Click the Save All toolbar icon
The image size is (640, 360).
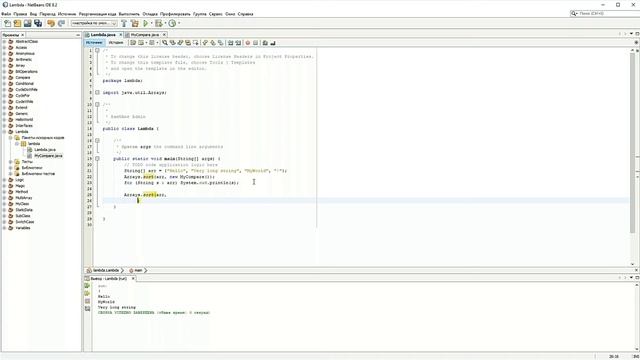38,23
